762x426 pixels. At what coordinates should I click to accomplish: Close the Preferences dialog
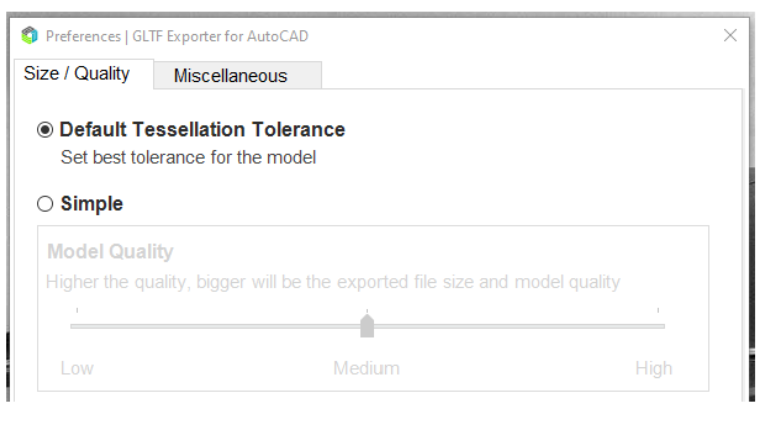(x=730, y=36)
